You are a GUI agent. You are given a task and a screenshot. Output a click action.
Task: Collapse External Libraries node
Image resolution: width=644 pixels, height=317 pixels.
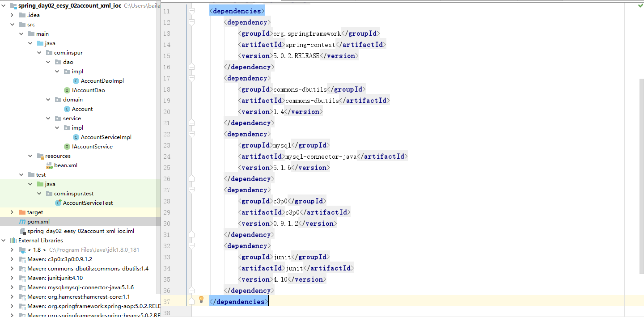(x=4, y=241)
